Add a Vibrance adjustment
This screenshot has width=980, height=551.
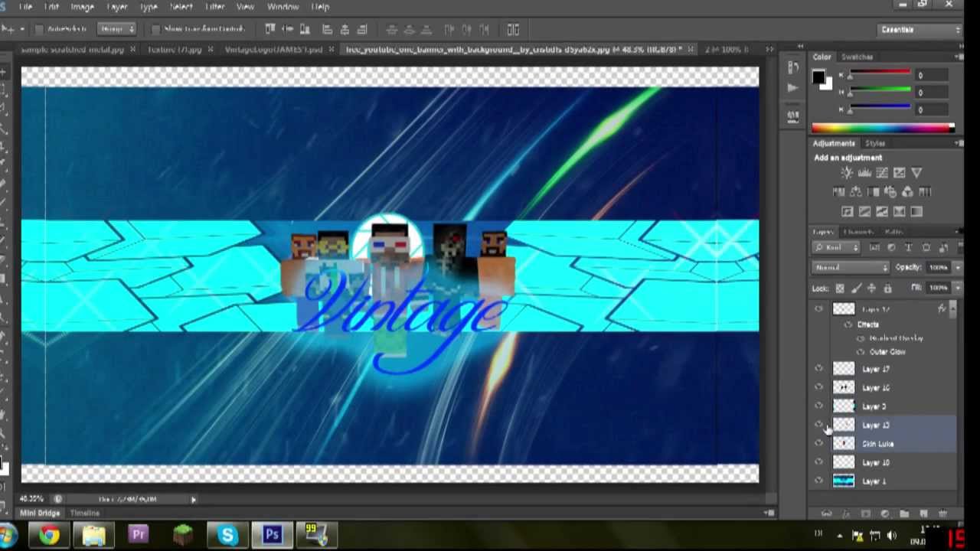pos(917,173)
